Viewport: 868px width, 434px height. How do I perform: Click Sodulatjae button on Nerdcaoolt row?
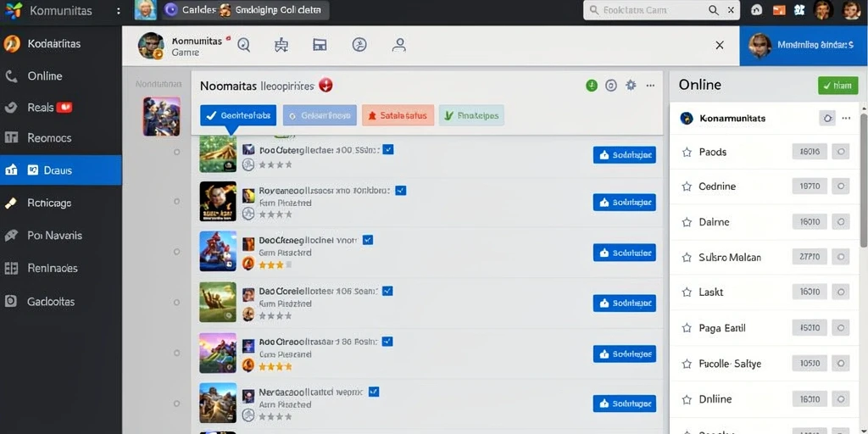click(x=625, y=403)
